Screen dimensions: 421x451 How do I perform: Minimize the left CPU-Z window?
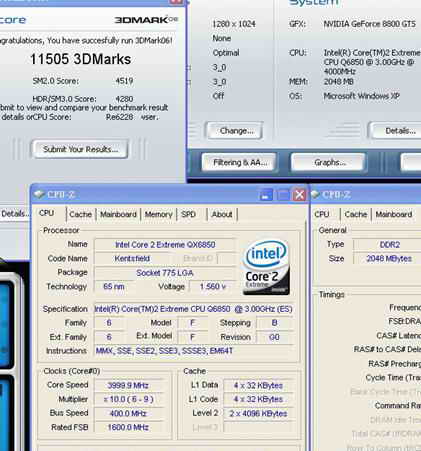click(266, 195)
